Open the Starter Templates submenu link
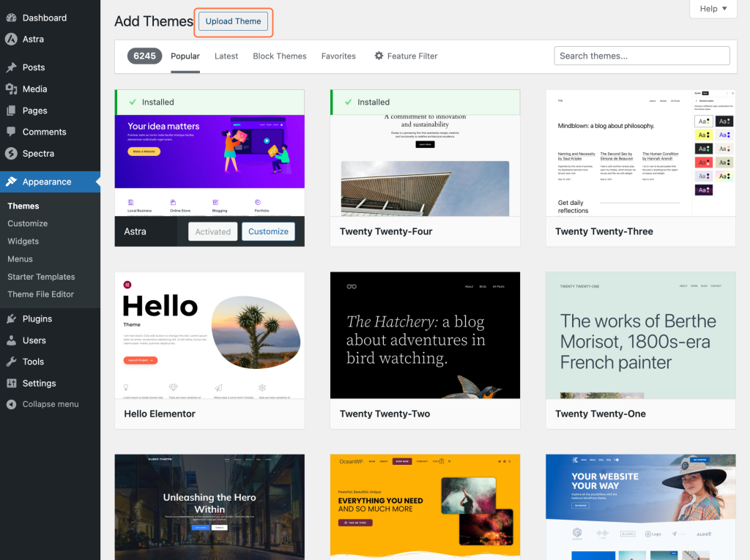 click(41, 277)
